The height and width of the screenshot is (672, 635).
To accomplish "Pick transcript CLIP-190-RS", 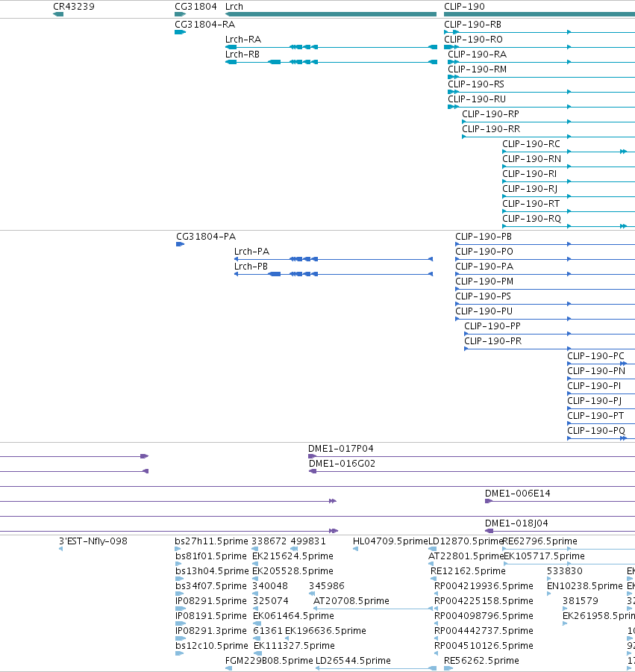I will pos(476,84).
